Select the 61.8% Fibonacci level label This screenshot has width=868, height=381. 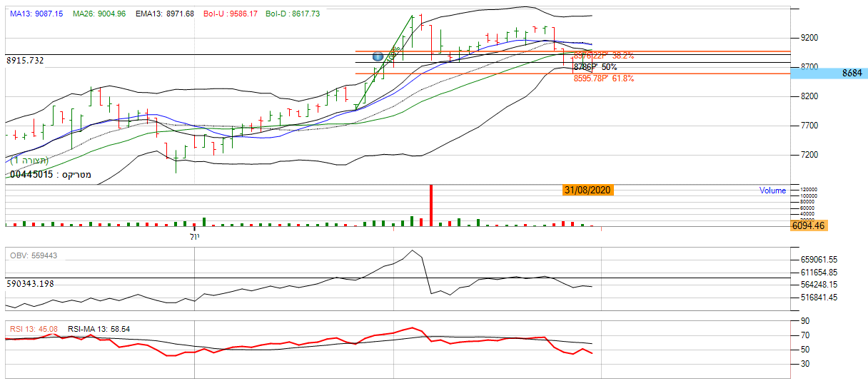coord(603,78)
